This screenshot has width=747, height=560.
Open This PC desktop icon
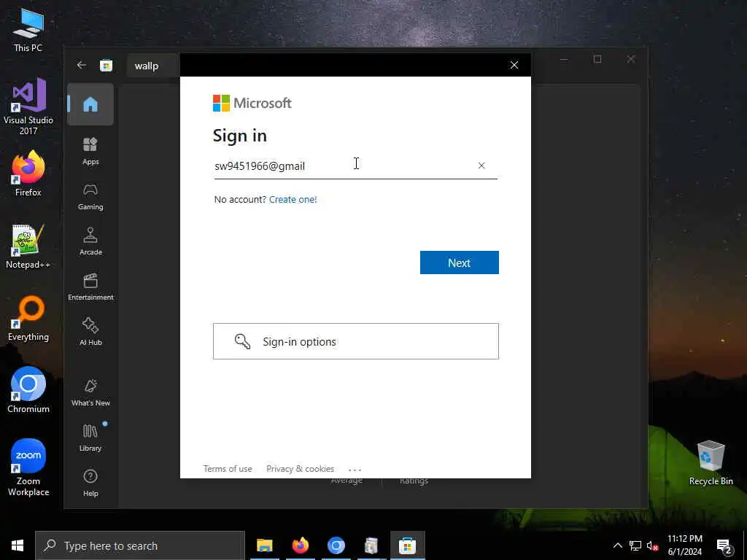click(x=28, y=29)
